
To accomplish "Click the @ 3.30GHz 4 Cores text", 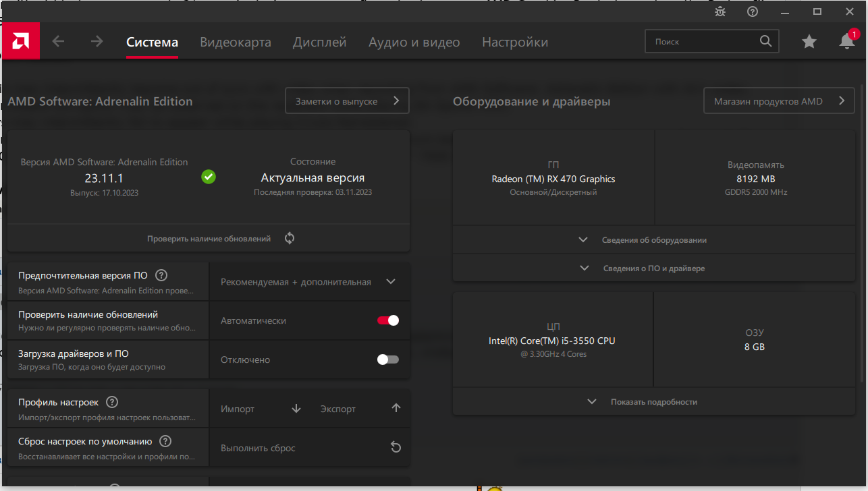I will click(553, 354).
